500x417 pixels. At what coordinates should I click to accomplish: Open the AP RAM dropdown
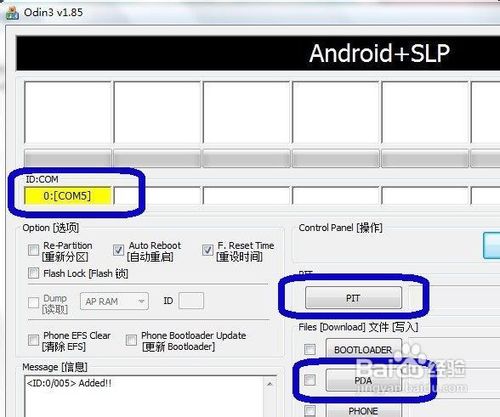click(x=114, y=301)
